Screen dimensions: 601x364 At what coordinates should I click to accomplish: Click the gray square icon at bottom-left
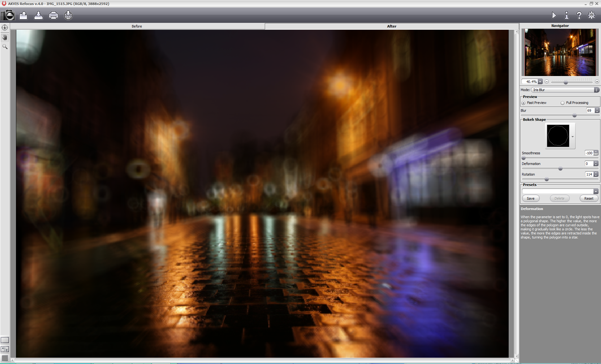coord(5,358)
